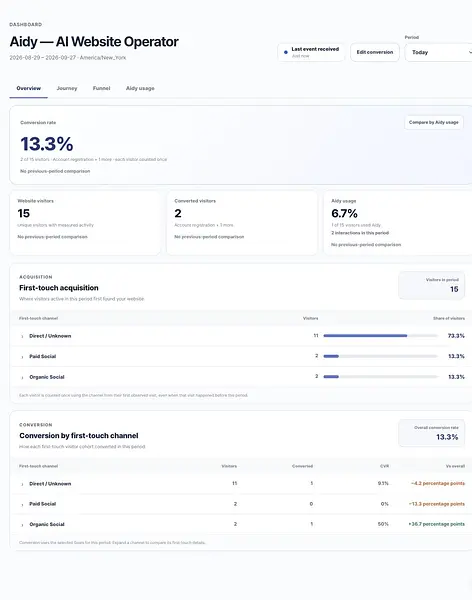Switch to the Funnel tab
472x600 pixels.
point(101,88)
